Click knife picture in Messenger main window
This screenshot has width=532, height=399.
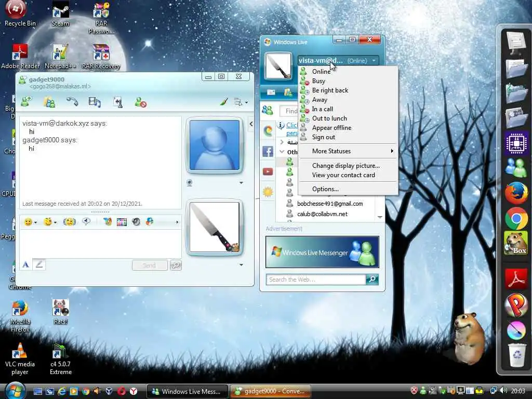pyautogui.click(x=278, y=66)
